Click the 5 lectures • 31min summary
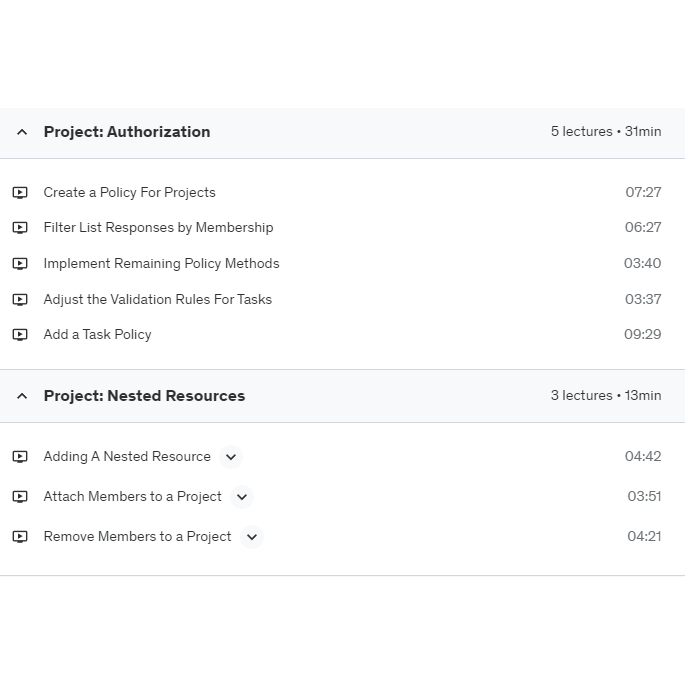The image size is (685, 685). point(605,132)
